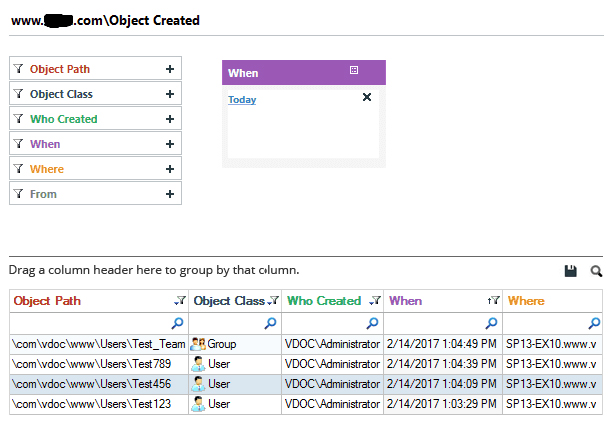Click magnifier in Object Class search row
612x430 pixels.
pos(270,323)
